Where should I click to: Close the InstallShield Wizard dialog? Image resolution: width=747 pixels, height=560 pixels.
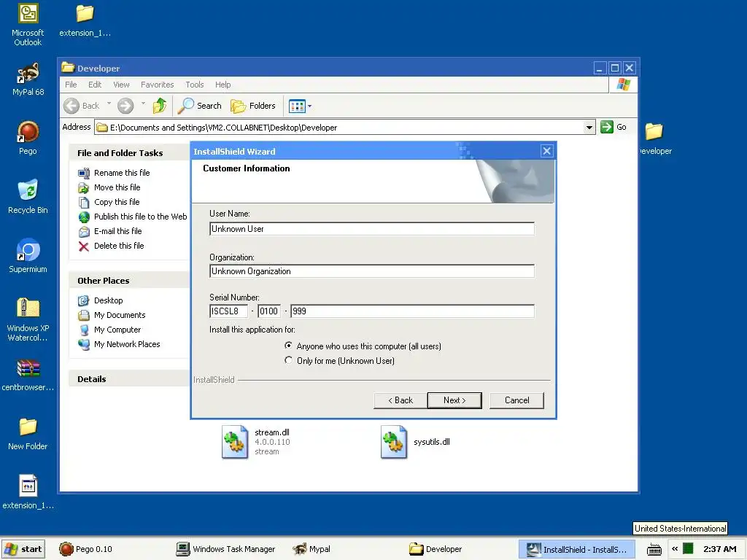pos(546,152)
